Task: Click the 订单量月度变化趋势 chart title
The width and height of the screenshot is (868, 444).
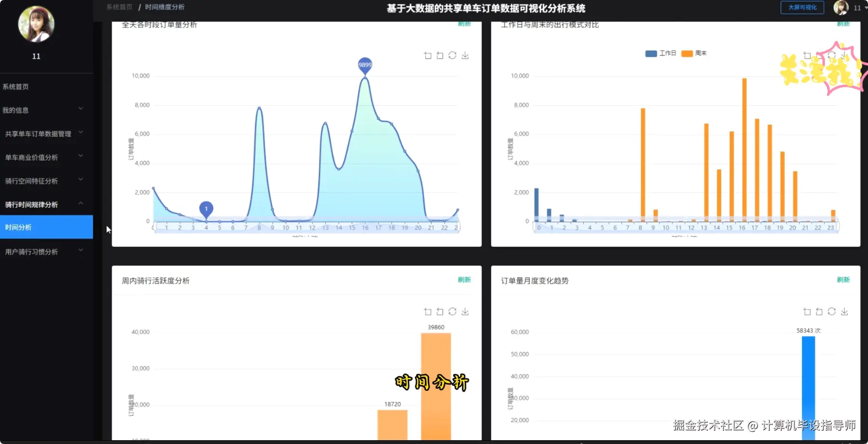Action: pos(535,281)
